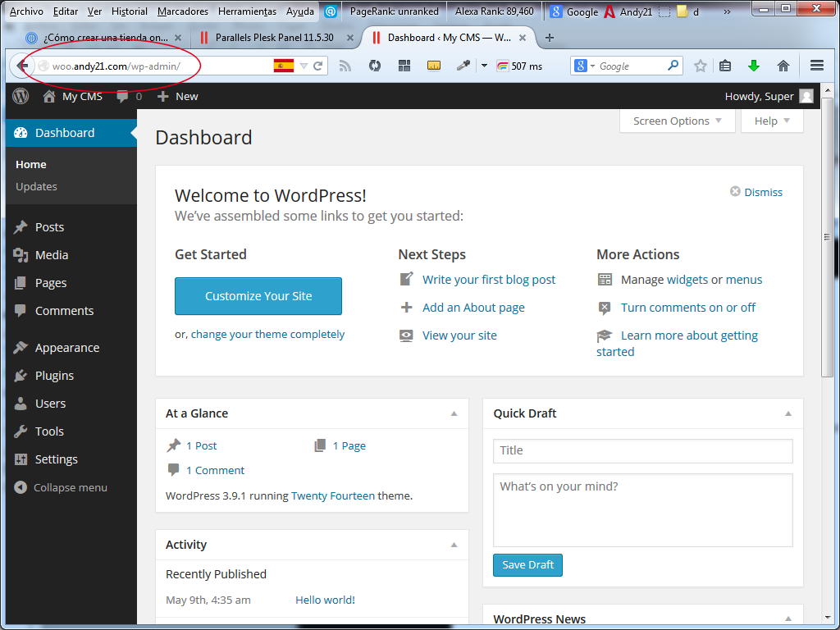The image size is (840, 630).
Task: Reload the page with refresh icon
Action: coord(318,66)
